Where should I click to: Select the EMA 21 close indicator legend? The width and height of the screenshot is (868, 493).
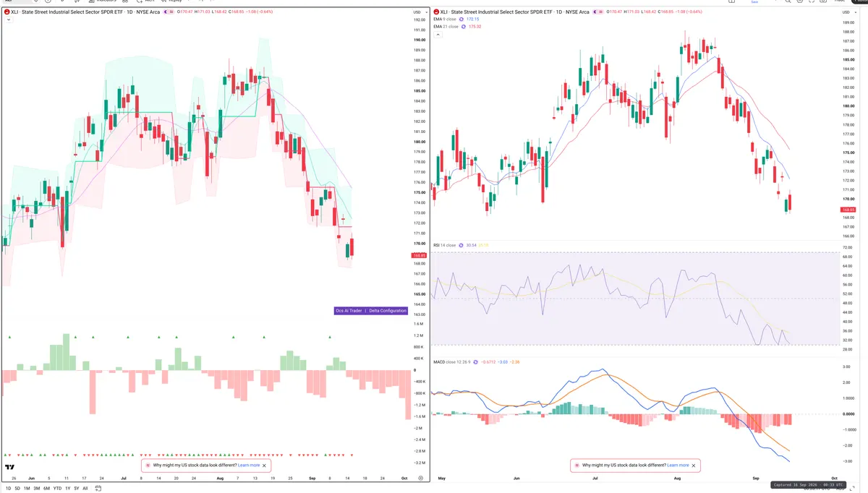446,26
